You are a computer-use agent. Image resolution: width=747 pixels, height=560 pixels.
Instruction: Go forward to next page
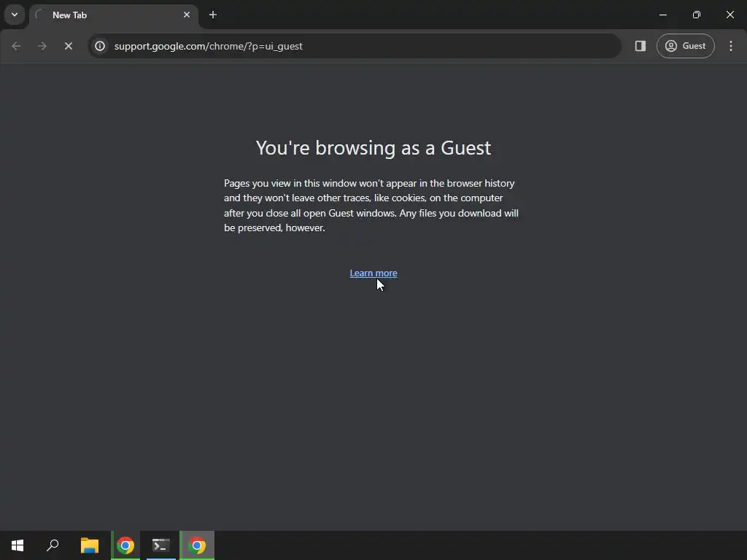tap(42, 46)
